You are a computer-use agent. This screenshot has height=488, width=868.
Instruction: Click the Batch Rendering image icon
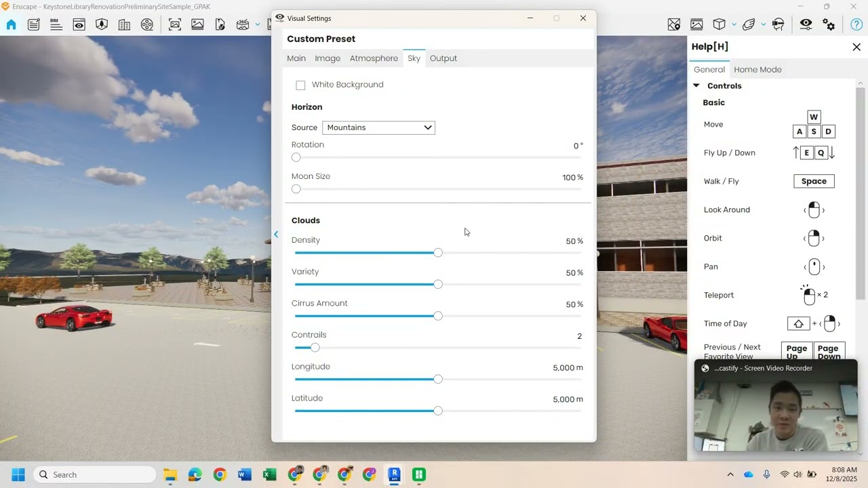click(197, 24)
